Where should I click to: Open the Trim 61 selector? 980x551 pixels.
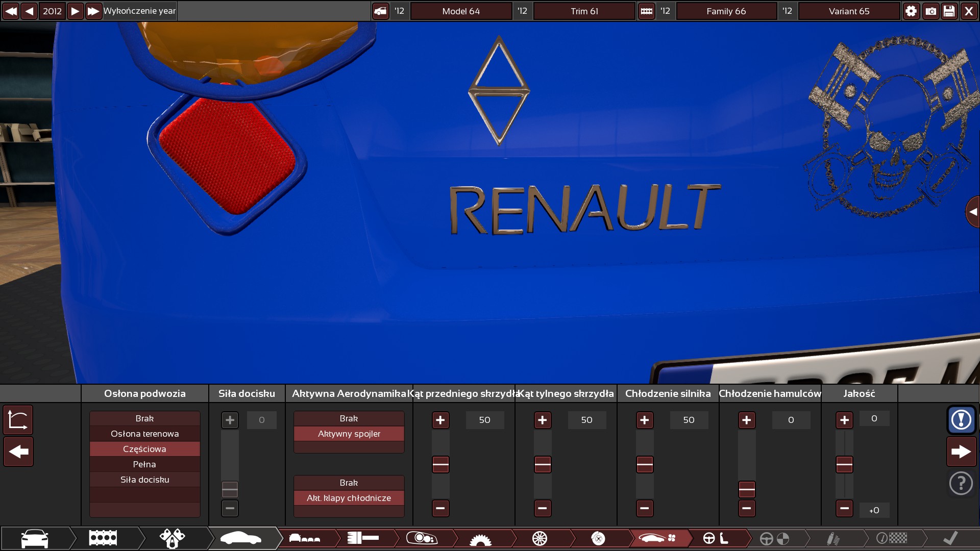[584, 11]
